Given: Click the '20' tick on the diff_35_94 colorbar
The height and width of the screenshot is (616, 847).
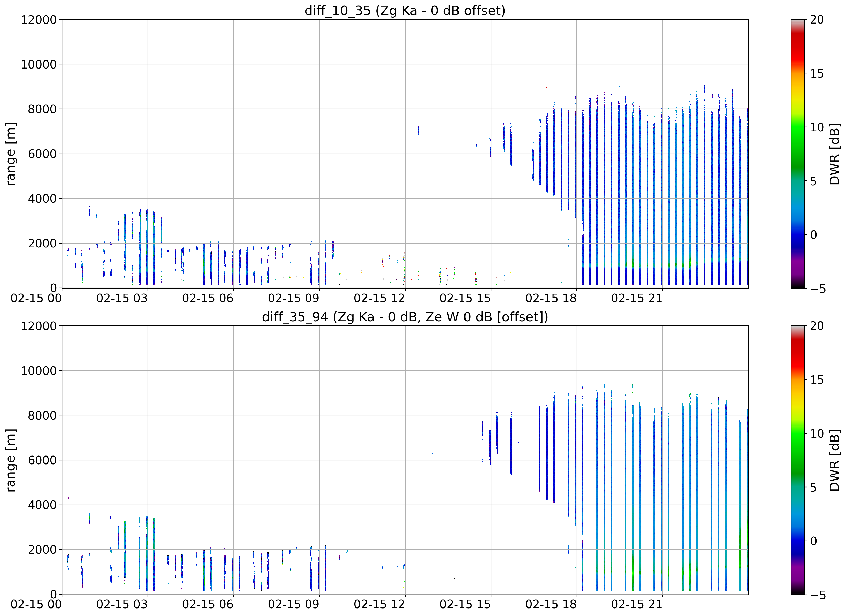Looking at the screenshot, I should point(817,326).
